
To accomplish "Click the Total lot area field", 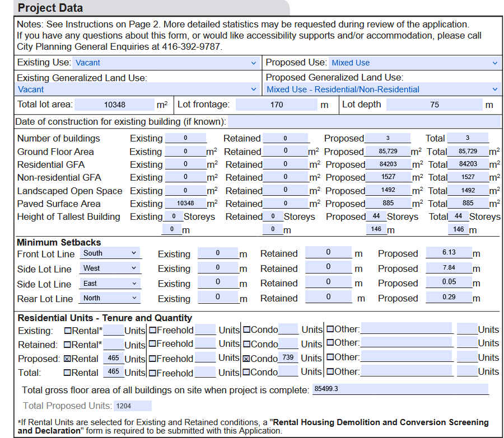I will (114, 105).
